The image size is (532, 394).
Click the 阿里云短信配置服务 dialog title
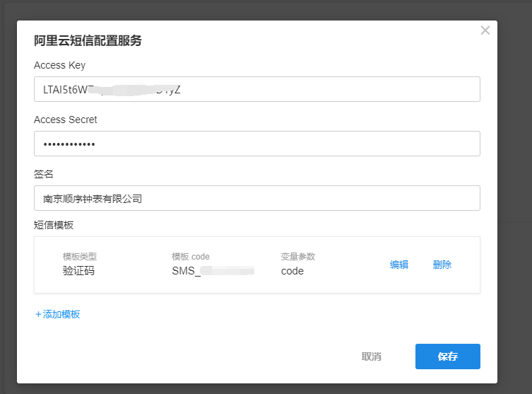[88, 40]
